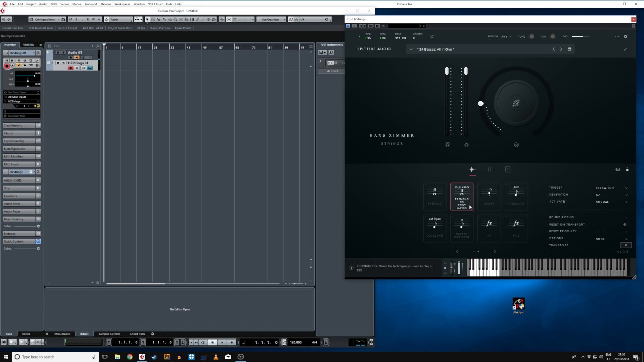The height and width of the screenshot is (362, 644).
Task: Open the MIDI CH Any dropdown
Action: pos(506,36)
